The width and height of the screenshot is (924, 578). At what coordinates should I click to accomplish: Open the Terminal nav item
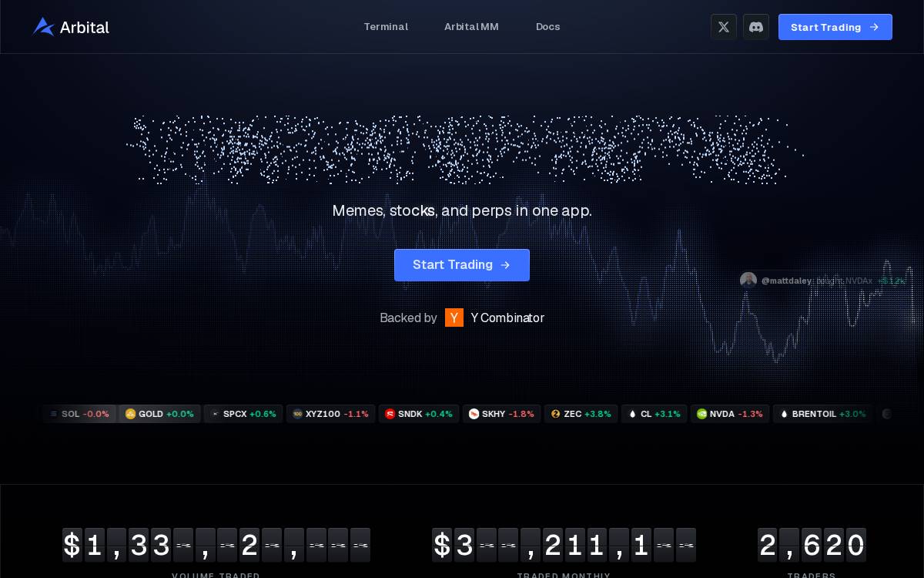(386, 27)
